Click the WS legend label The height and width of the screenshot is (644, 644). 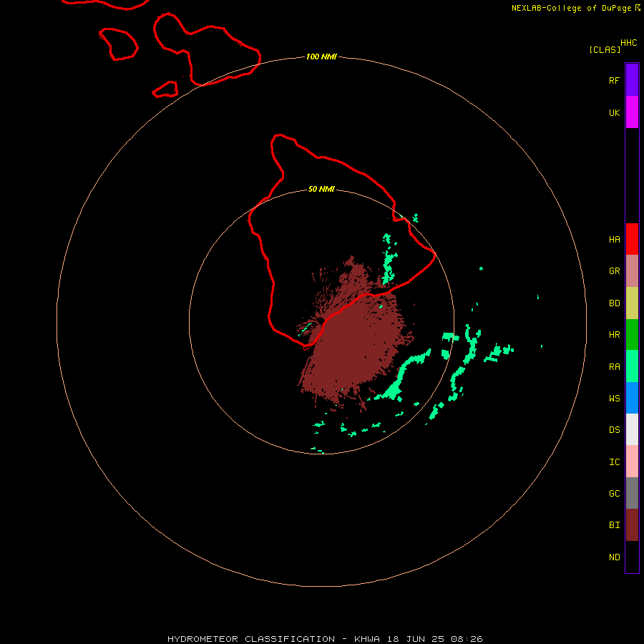pos(614,398)
